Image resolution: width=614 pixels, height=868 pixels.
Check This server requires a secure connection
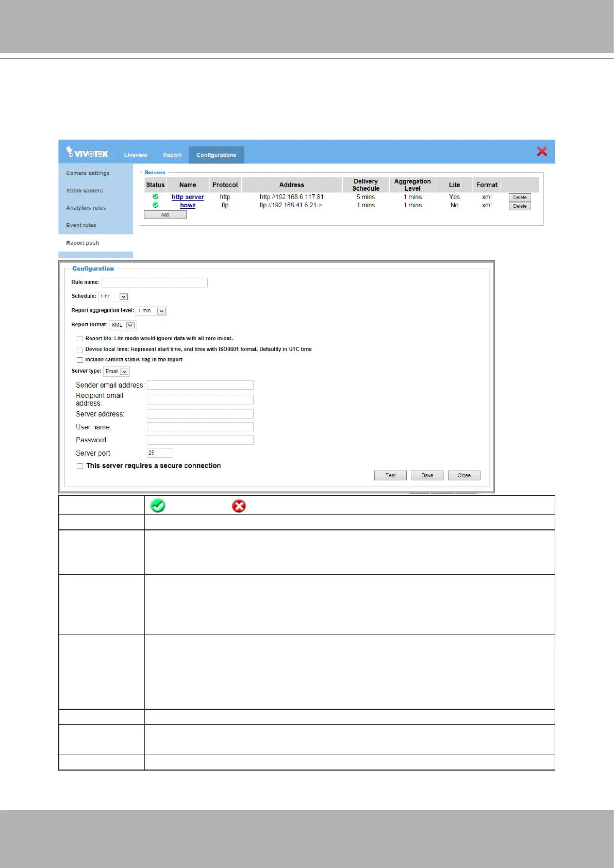pyautogui.click(x=80, y=466)
